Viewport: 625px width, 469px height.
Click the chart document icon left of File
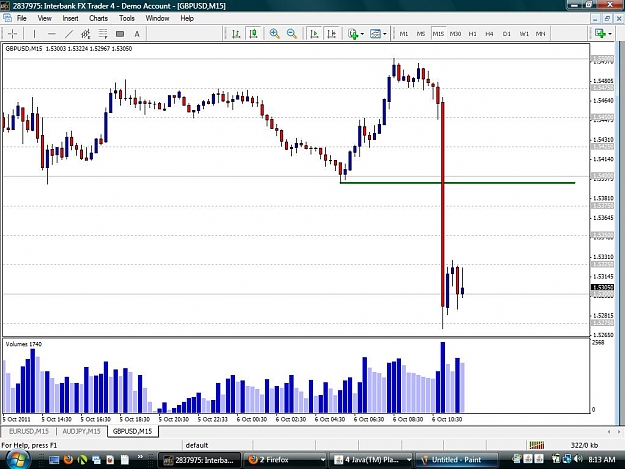7,18
